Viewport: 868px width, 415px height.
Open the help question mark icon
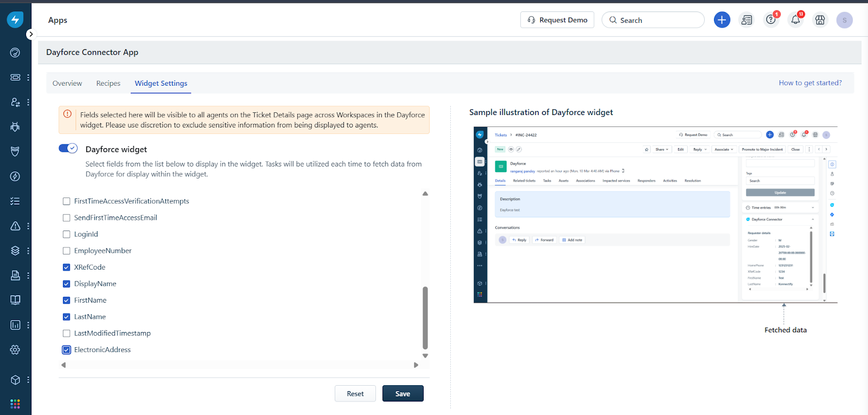771,20
